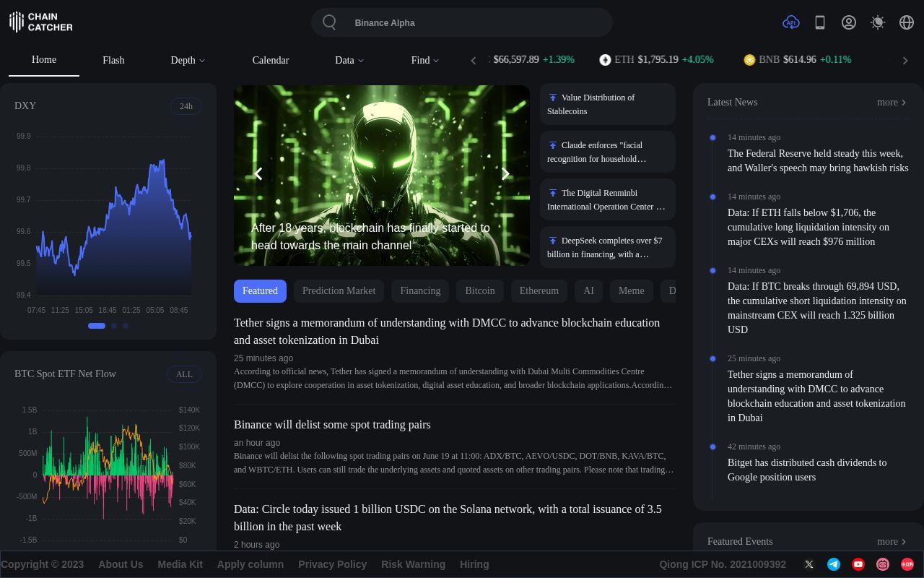Click the BNB coin icon in ticker
Viewport: 924px width, 578px height.
749,60
